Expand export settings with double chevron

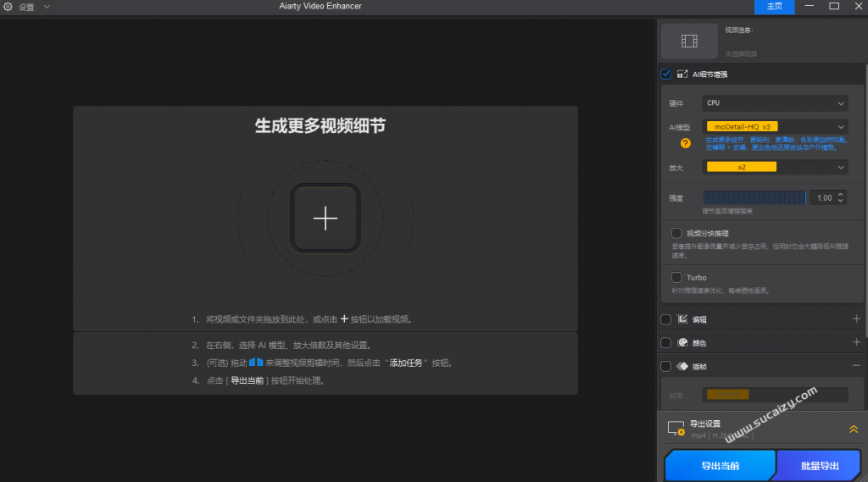pos(854,429)
